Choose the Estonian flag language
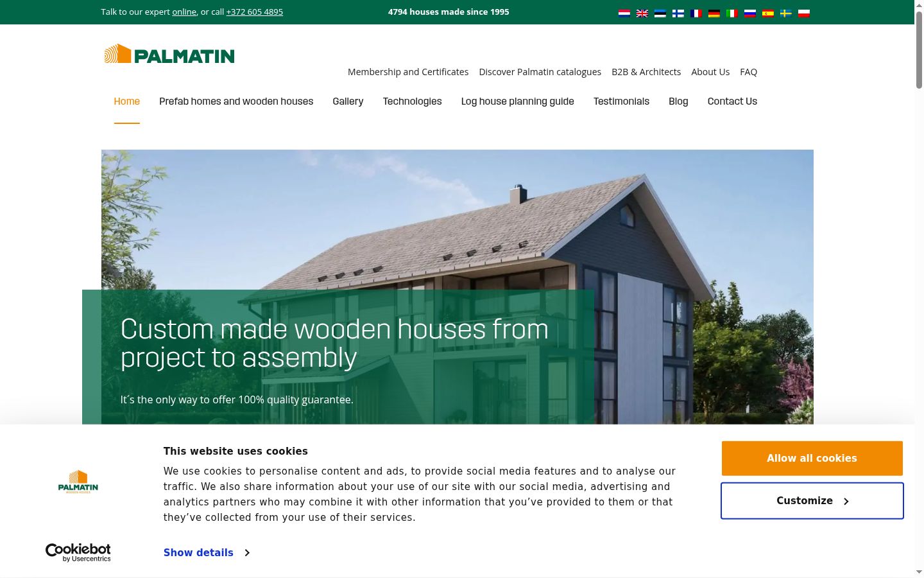924x578 pixels. click(660, 13)
